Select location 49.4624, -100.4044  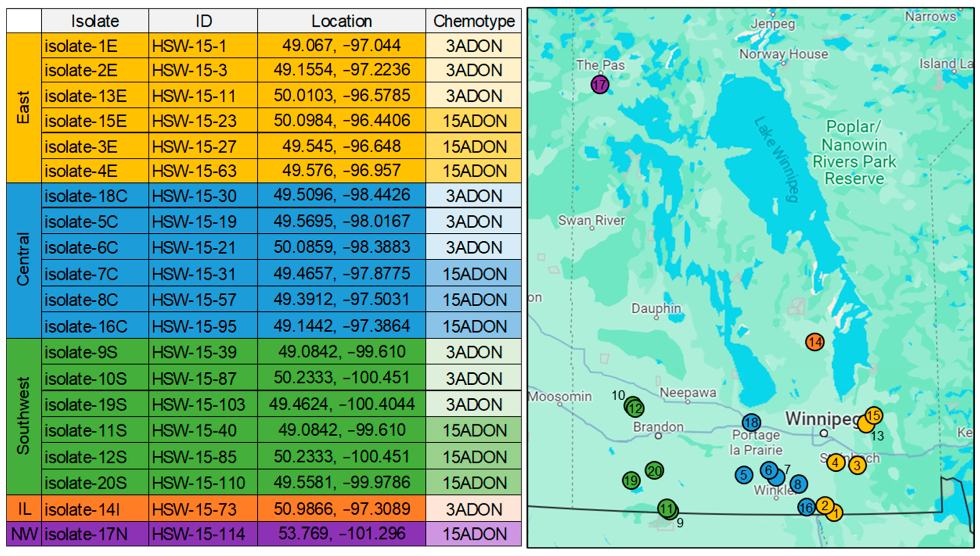click(x=342, y=404)
